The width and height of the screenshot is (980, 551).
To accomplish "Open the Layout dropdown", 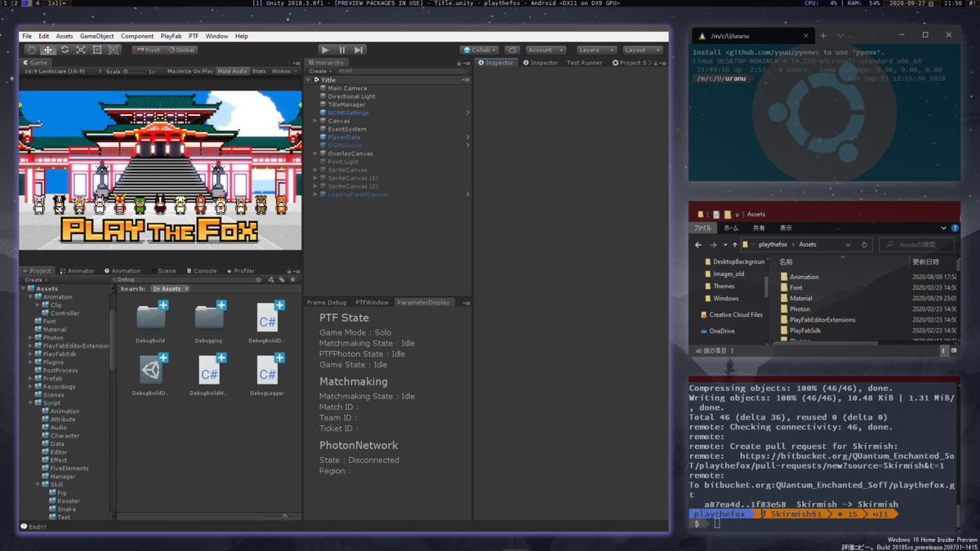I will 642,50.
